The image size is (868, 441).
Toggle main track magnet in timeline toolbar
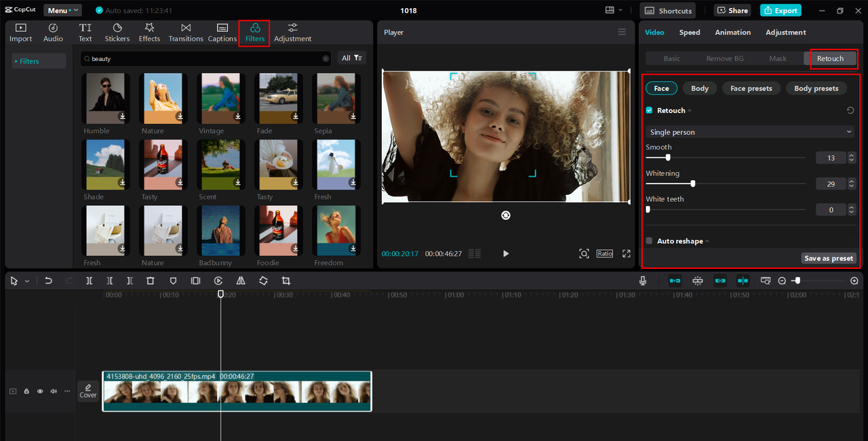[x=675, y=280]
